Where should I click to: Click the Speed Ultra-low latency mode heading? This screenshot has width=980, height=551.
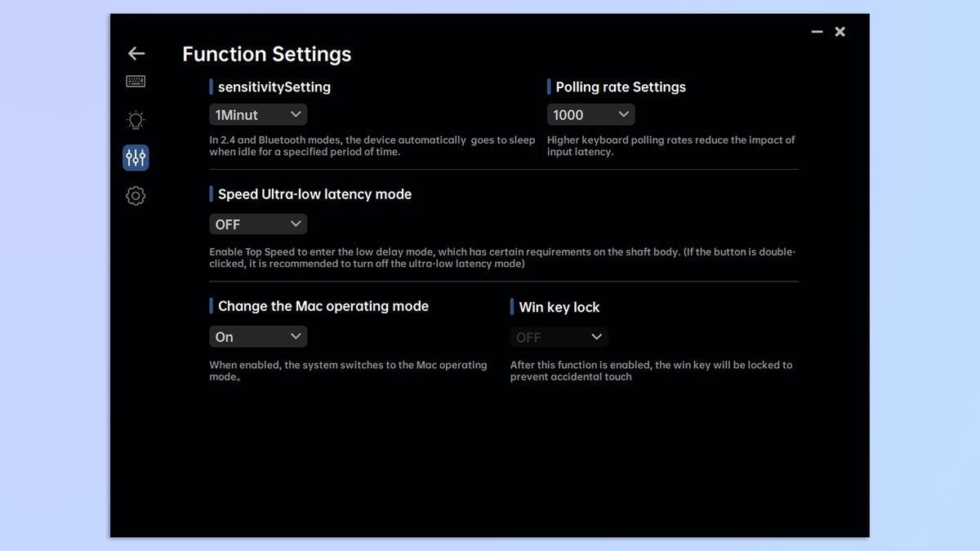[x=314, y=194]
